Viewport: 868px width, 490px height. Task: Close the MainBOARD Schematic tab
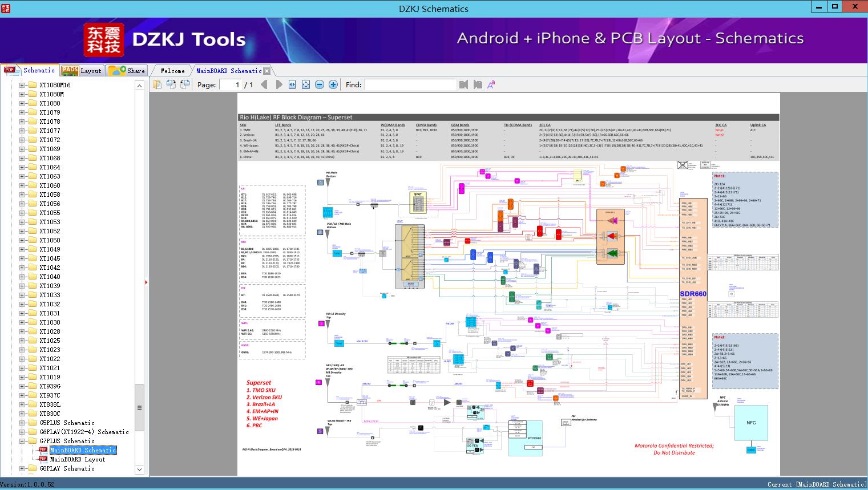click(x=267, y=71)
